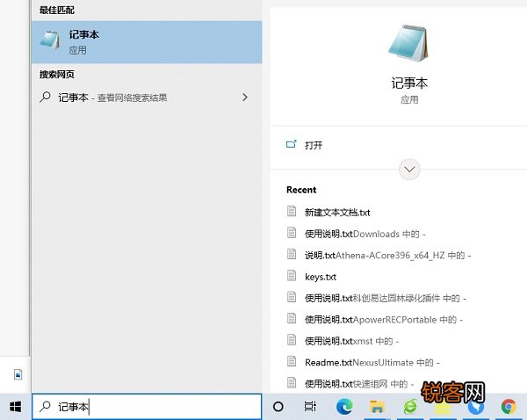Click the large 记事本 app icon in preview
The image size is (527, 420).
point(408,44)
